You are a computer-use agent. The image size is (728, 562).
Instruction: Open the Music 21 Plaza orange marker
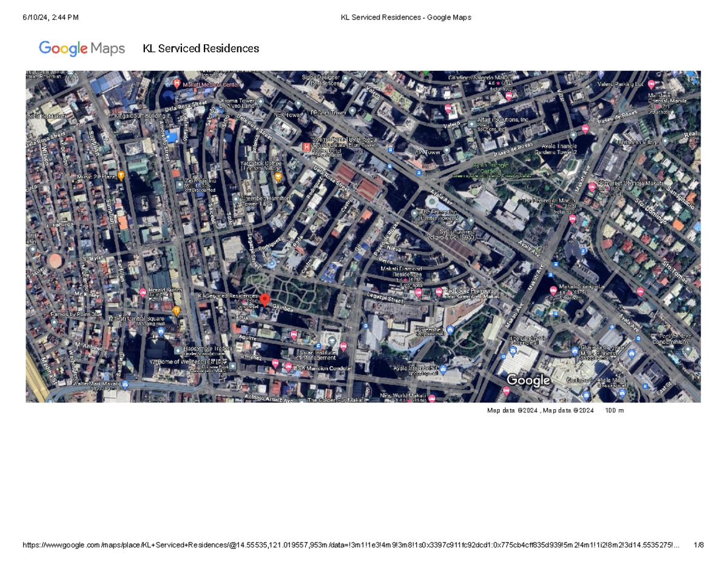pos(121,176)
